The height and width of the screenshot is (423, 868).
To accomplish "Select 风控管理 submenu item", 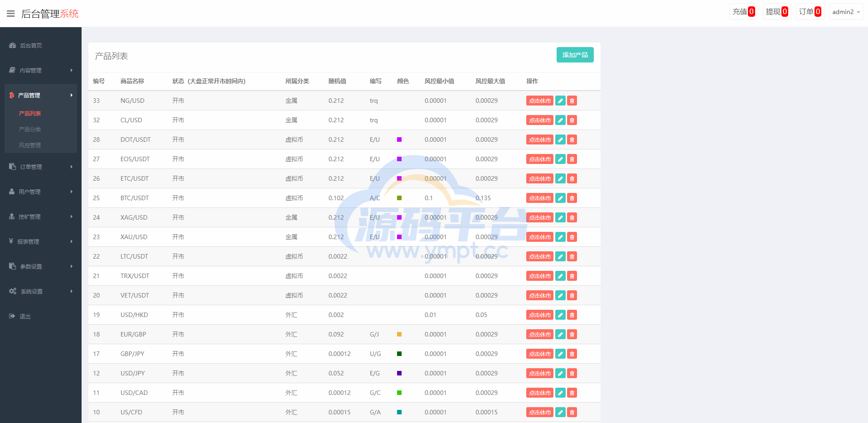I will [x=30, y=145].
